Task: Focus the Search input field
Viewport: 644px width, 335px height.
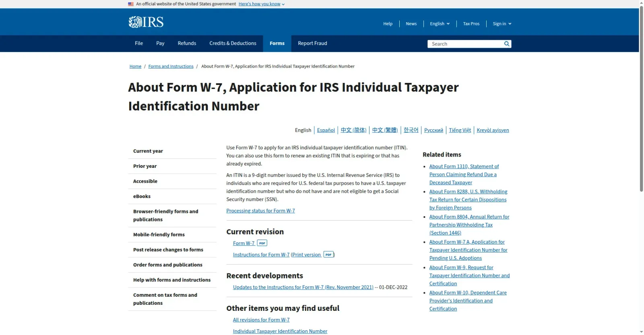Action: point(465,44)
